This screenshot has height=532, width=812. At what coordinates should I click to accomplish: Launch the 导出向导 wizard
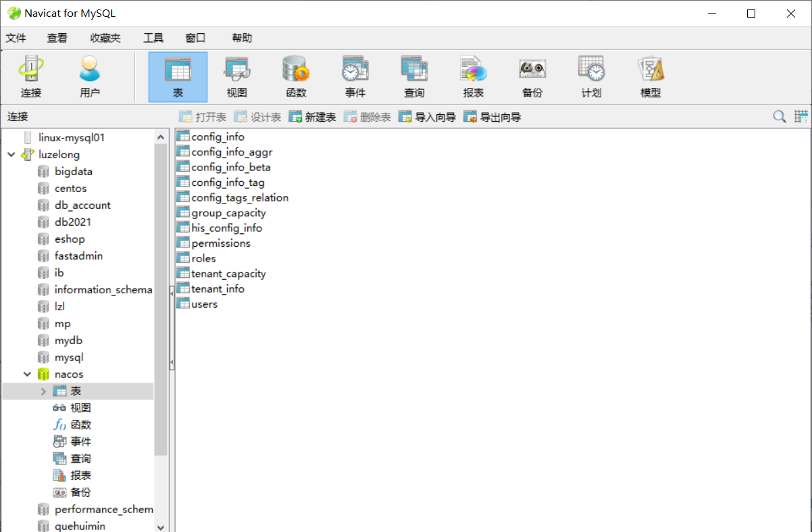[492, 117]
